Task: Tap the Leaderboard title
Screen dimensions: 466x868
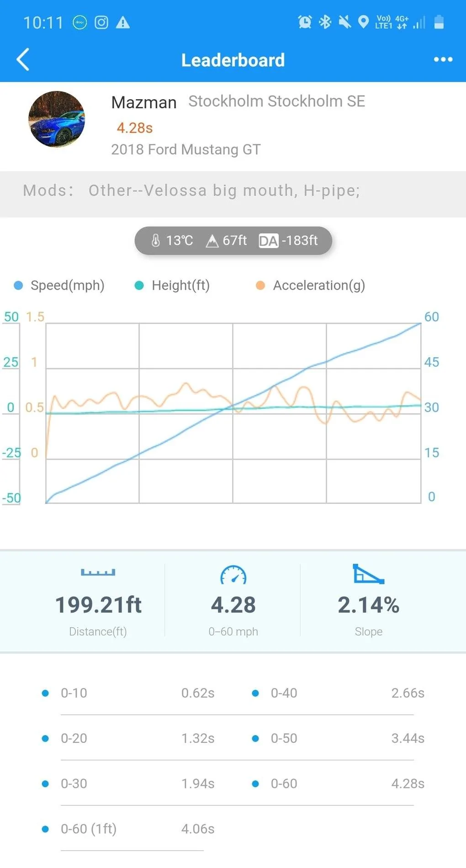Action: point(233,60)
